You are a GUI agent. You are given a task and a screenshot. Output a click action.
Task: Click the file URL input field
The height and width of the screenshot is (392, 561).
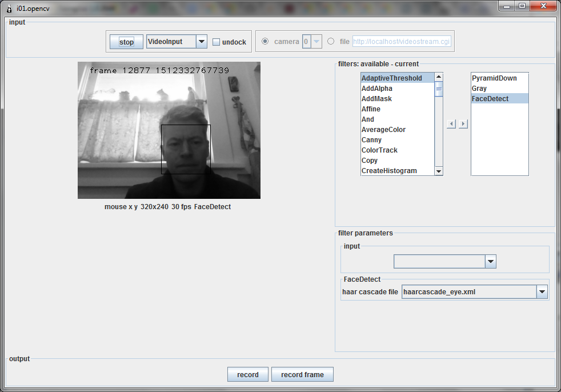click(x=402, y=42)
